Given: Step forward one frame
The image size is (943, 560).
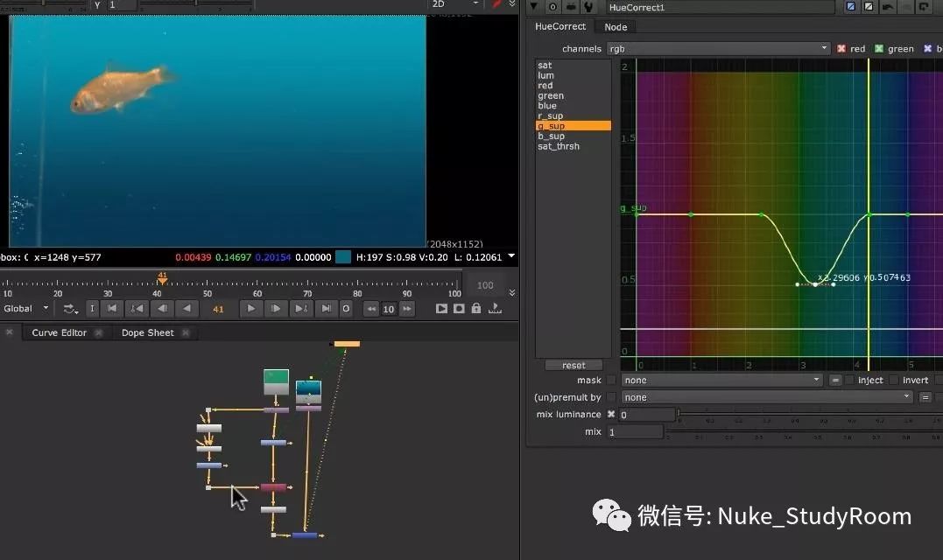Looking at the screenshot, I should tap(276, 309).
